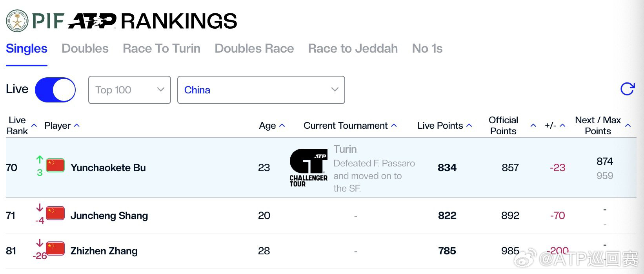Open Juncheng Shang player profile link

(109, 216)
